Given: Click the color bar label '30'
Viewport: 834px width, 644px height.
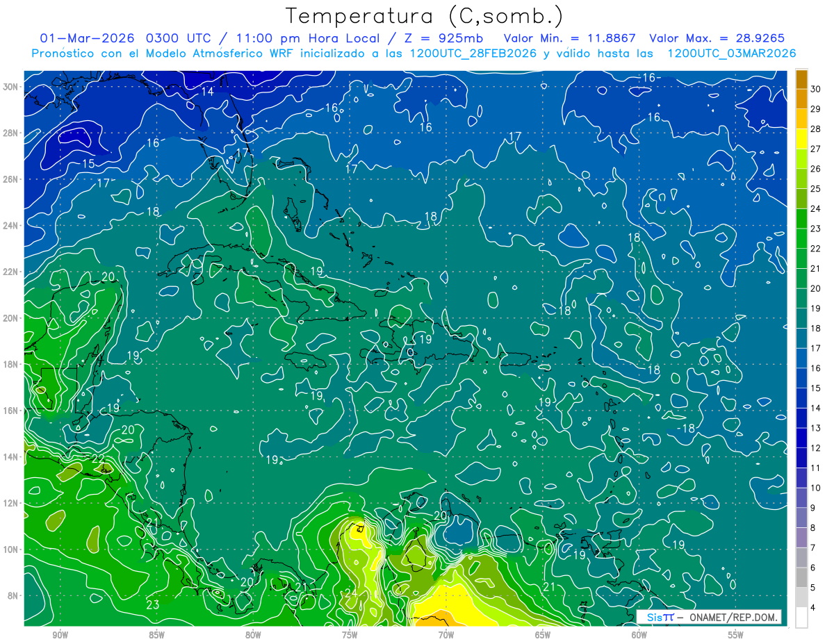Looking at the screenshot, I should (815, 89).
